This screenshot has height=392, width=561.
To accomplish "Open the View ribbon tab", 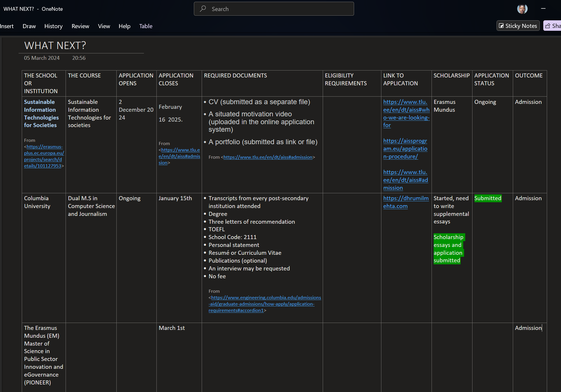I will pos(104,26).
